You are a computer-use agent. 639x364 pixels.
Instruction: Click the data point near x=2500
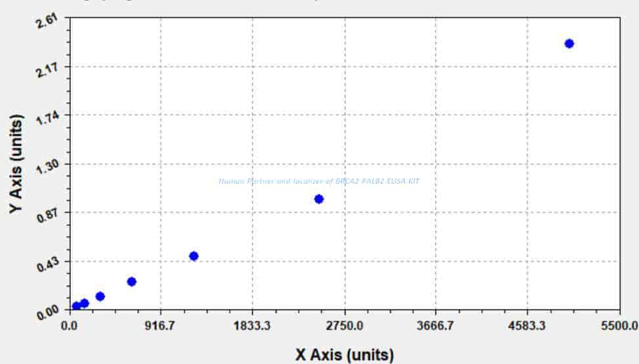[319, 199]
